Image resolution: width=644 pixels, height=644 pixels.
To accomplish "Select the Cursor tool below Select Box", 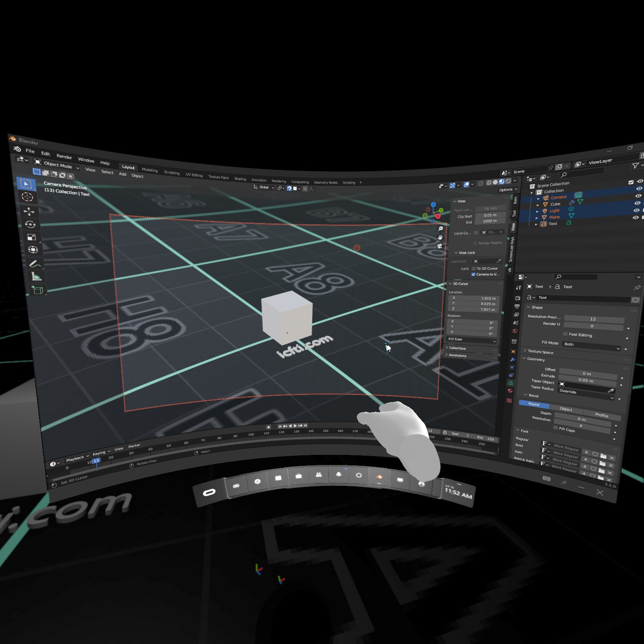I will pos(27,197).
